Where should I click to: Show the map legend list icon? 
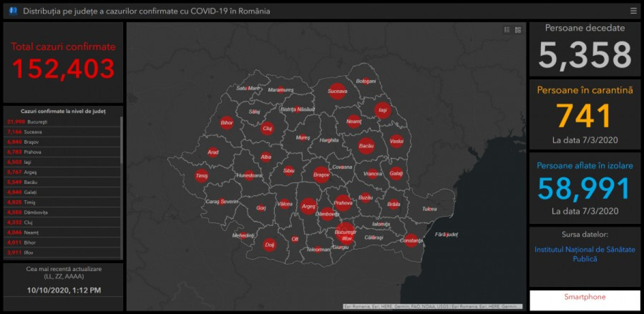(x=507, y=30)
